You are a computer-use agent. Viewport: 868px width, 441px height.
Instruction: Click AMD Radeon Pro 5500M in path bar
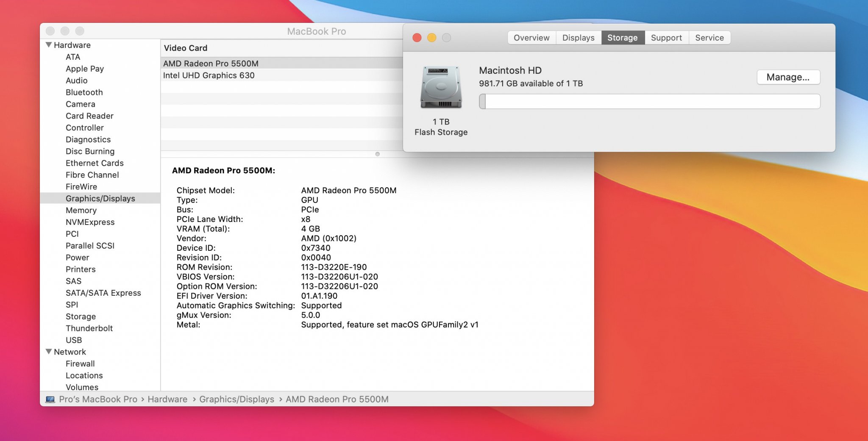pos(337,399)
